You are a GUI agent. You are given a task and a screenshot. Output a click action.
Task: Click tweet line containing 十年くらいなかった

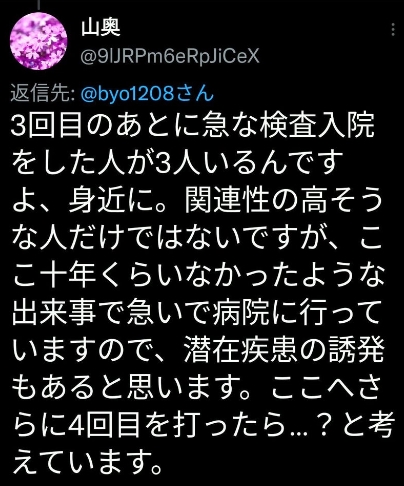(199, 276)
